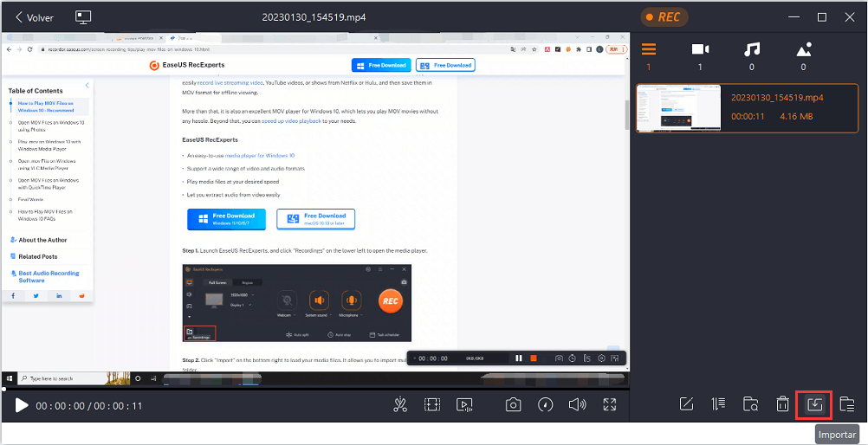Mute audio with the speaker icon
The image size is (868, 445).
point(578,404)
